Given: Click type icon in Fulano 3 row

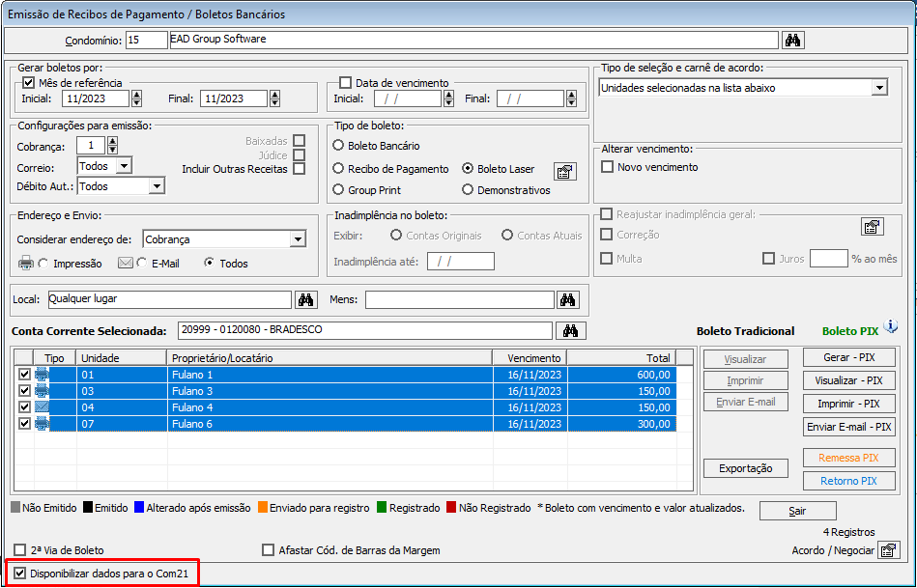Looking at the screenshot, I should 43,391.
